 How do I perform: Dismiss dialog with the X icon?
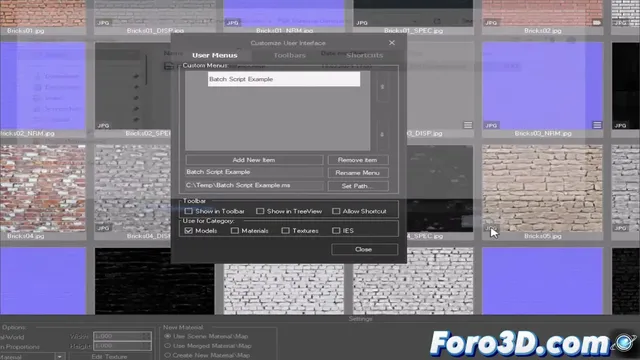coord(392,42)
